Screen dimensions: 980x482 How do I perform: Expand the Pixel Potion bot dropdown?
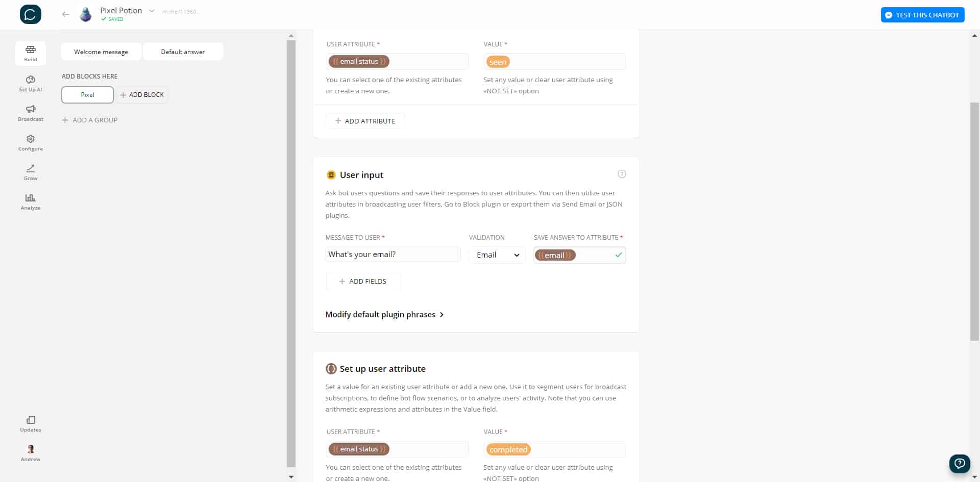(x=152, y=11)
